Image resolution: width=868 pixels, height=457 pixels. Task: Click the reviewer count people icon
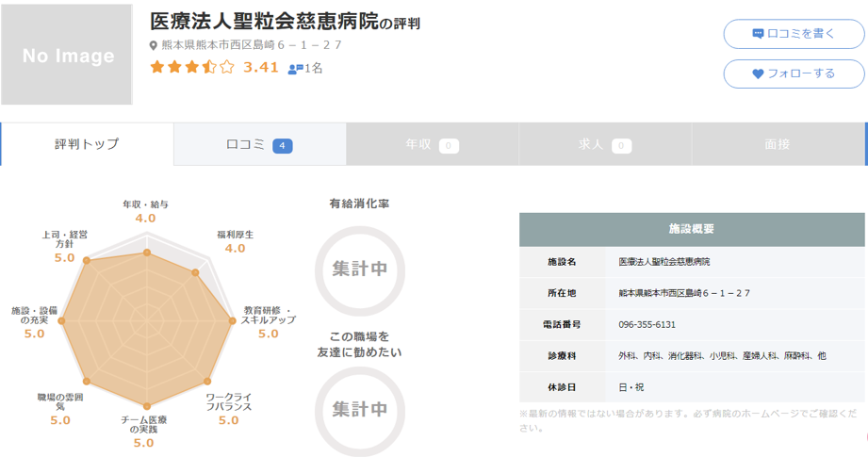coord(296,69)
